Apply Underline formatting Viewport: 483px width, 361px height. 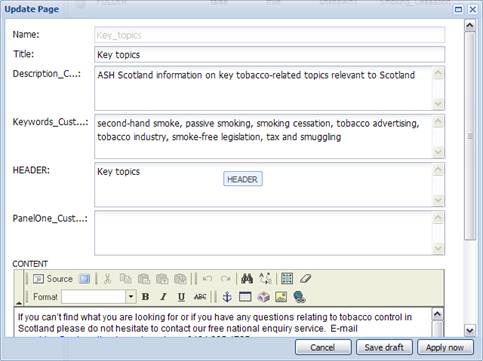(181, 297)
